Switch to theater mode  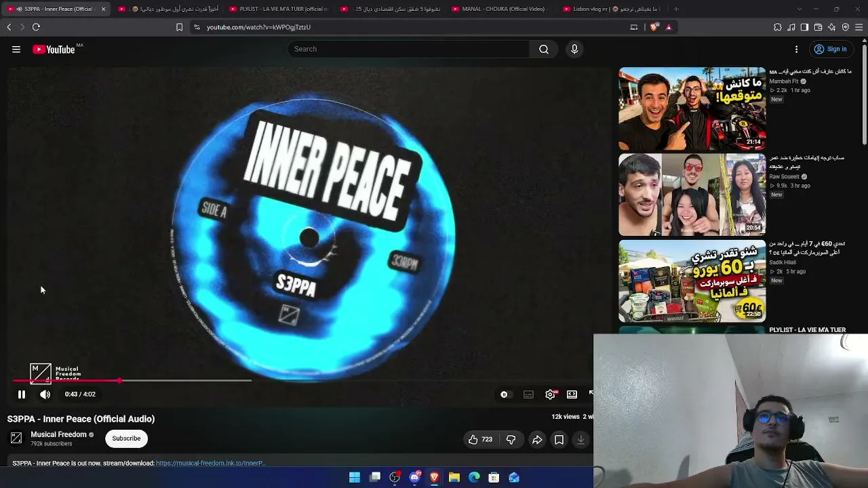coord(572,394)
